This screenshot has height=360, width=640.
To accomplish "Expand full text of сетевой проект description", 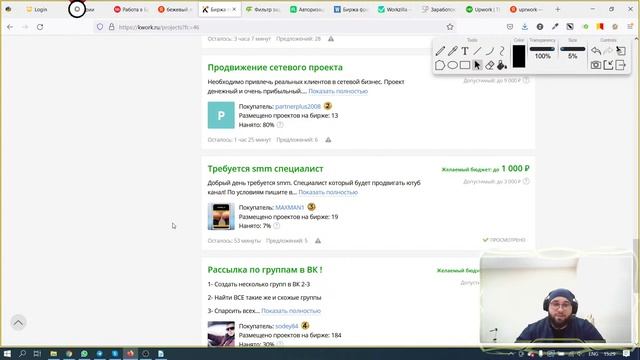I will click(338, 91).
